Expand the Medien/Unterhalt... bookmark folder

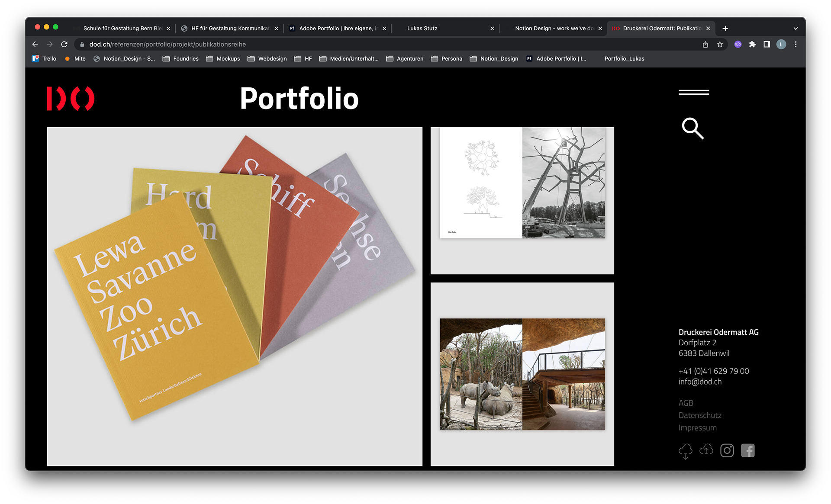coord(349,59)
